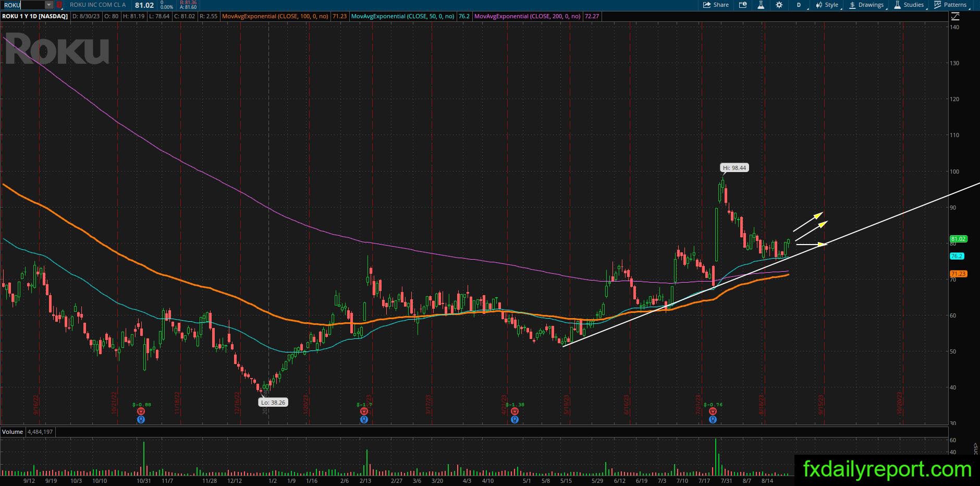Viewport: 980px width, 486px height.
Task: Click the cyan 76.2 price axis bubble
Action: [x=957, y=256]
